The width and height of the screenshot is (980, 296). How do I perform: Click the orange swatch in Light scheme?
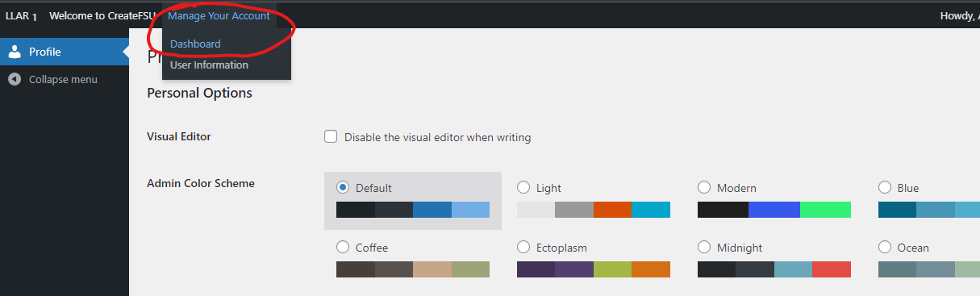tap(613, 210)
